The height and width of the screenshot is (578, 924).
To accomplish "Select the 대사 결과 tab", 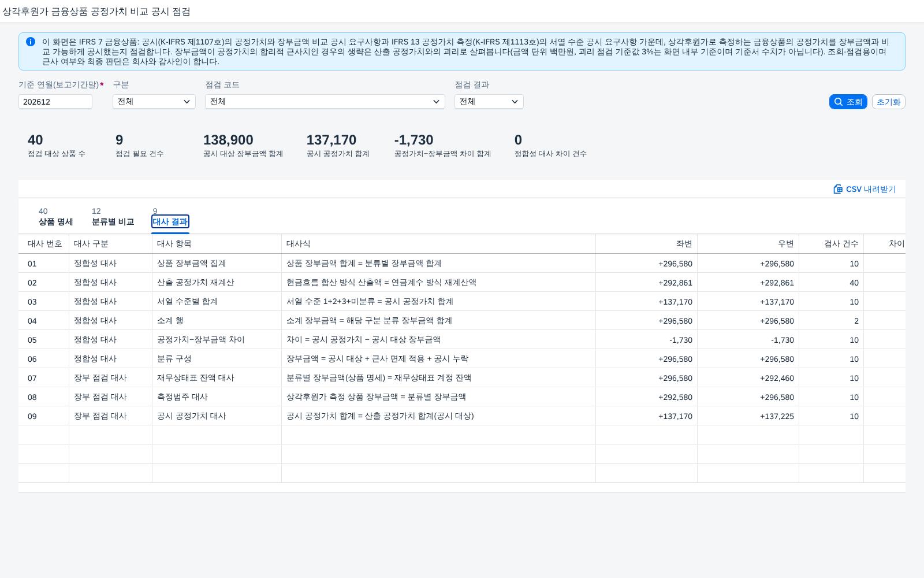I will coord(170,217).
